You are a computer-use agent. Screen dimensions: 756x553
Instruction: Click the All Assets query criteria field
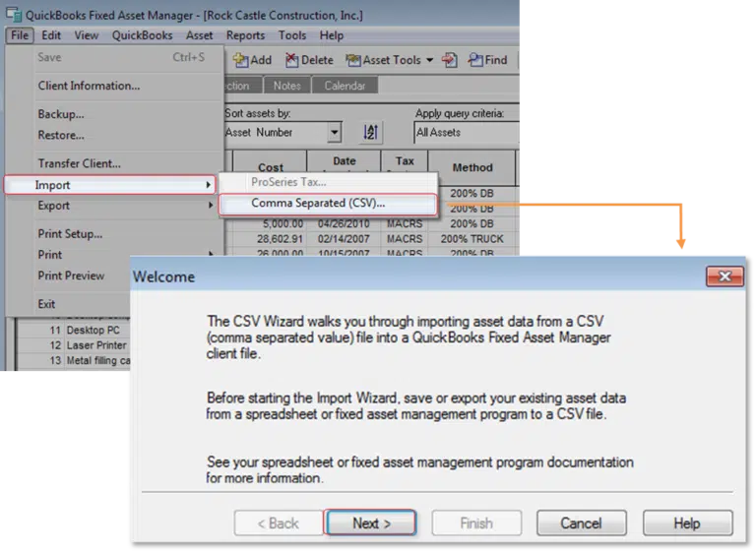(x=467, y=132)
